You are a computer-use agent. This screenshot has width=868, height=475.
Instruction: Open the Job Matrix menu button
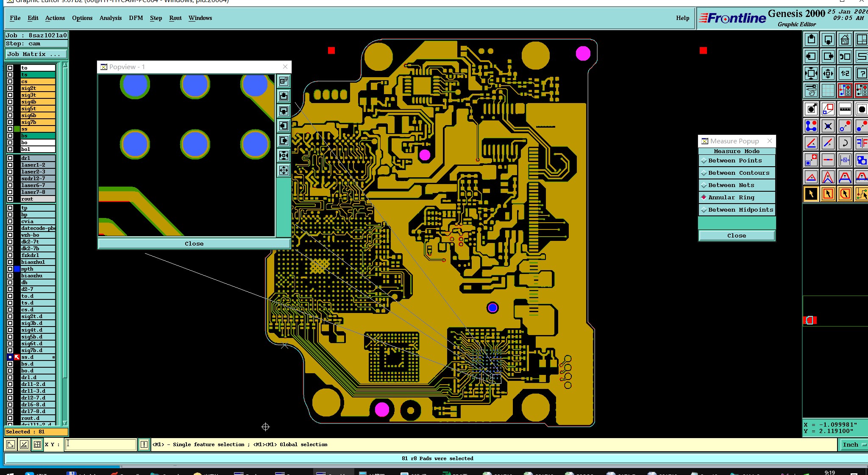coord(36,54)
